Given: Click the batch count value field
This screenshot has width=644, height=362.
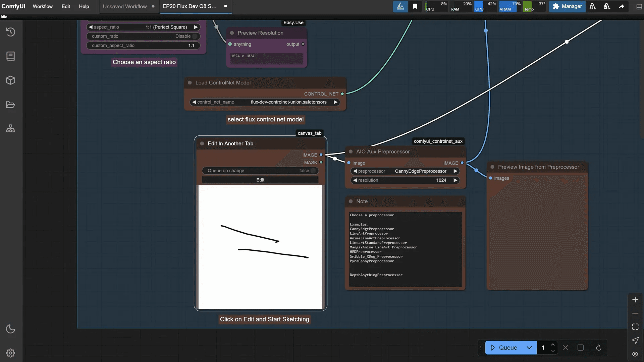Looking at the screenshot, I should (543, 348).
